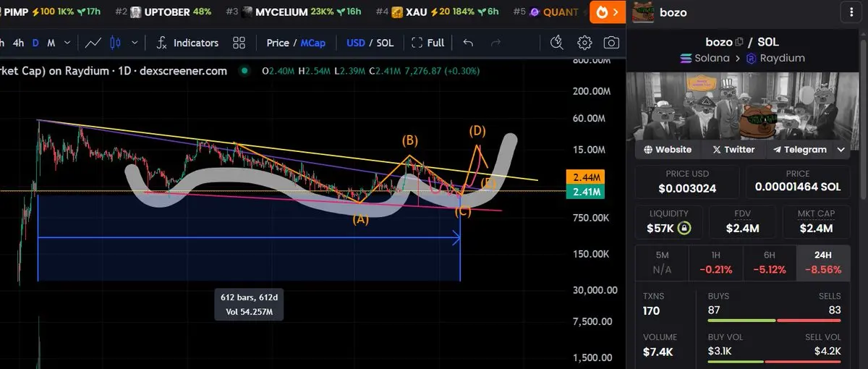Select the 24H stats tab
Image resolution: width=868 pixels, height=369 pixels.
[x=823, y=262]
